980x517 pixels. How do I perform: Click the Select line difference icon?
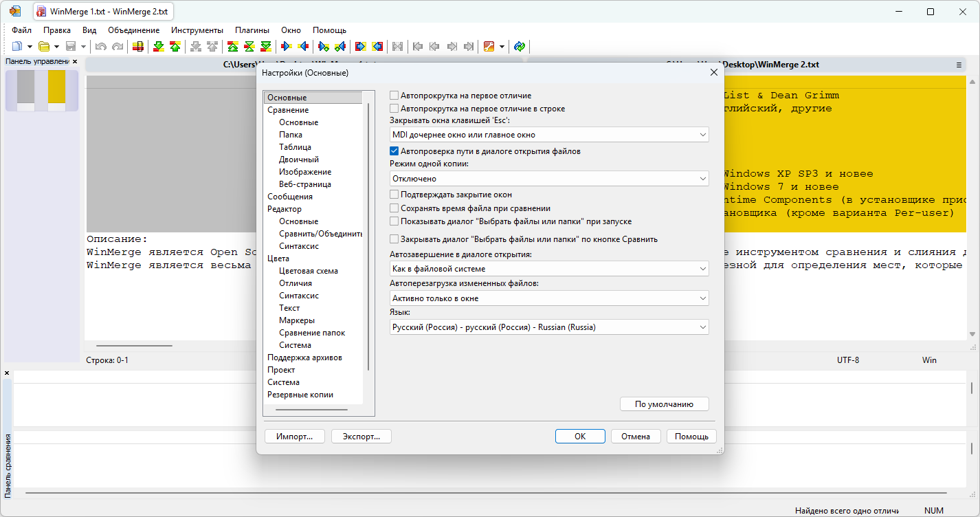[x=138, y=46]
